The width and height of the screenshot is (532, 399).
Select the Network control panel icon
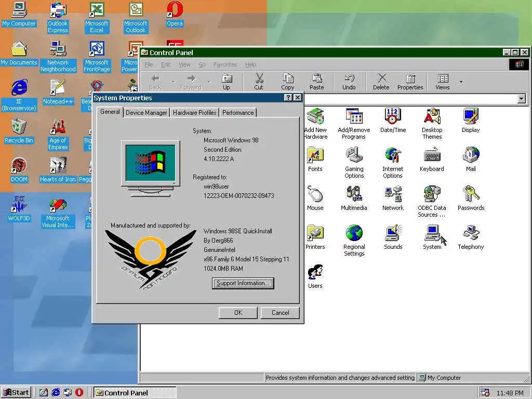coord(393,198)
